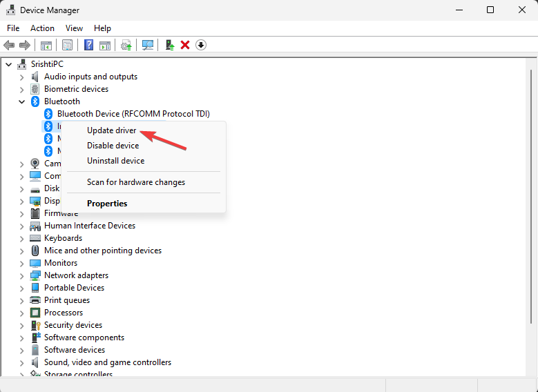Expand the Network adapters node

point(22,276)
